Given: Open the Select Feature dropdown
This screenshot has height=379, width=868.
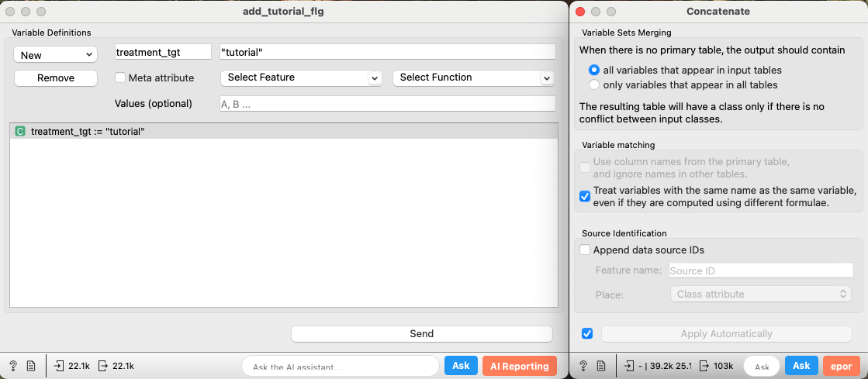Looking at the screenshot, I should click(x=302, y=78).
